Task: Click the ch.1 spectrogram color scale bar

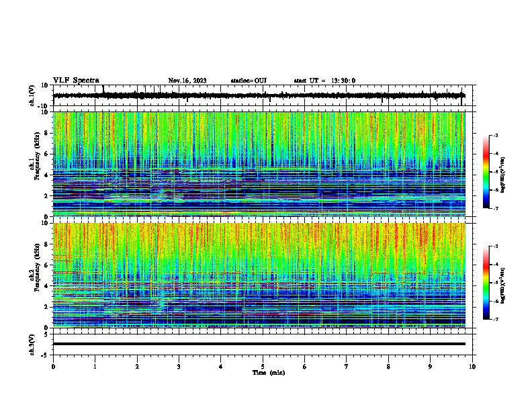Action: pos(486,172)
